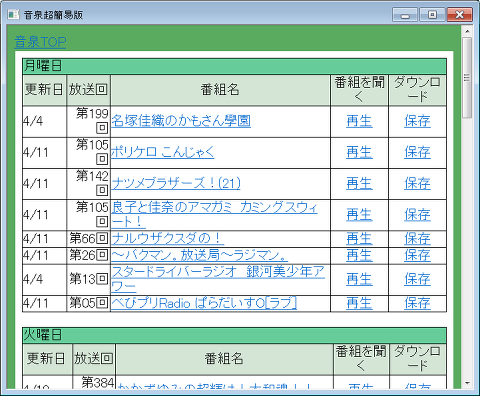480x396 pixels.
Task: Play 再生 for ナルウザクスダの！
Action: tap(359, 238)
